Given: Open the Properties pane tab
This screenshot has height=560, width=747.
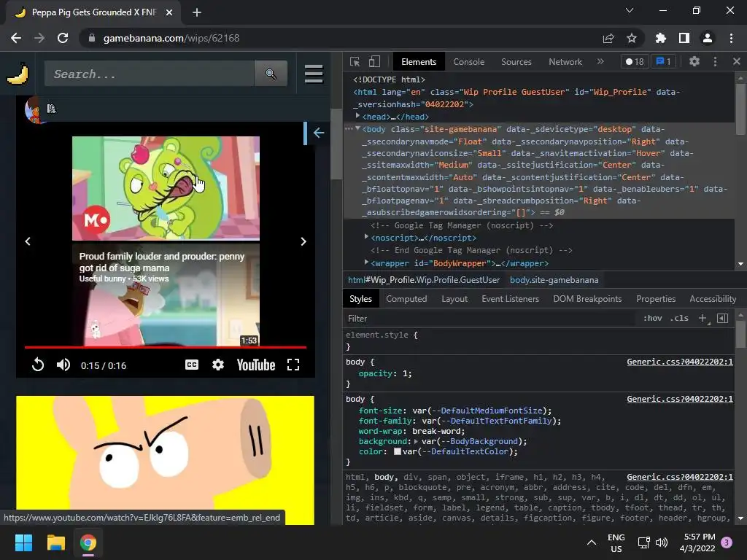Looking at the screenshot, I should point(656,299).
